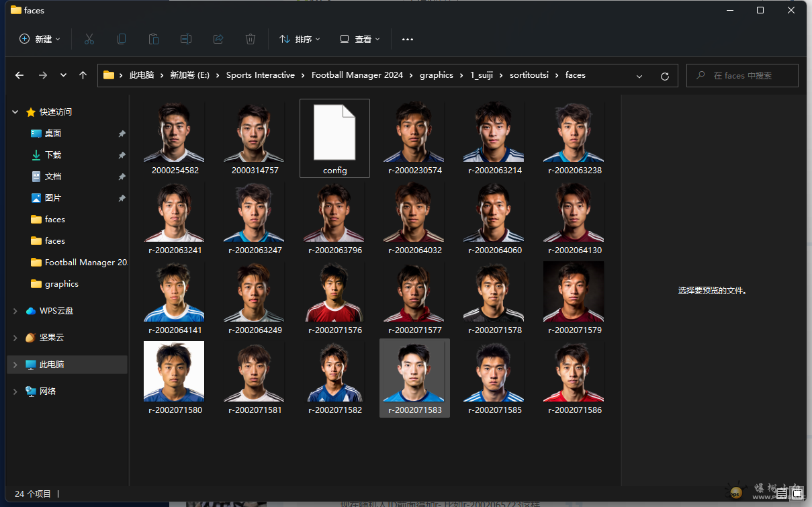Screen dimensions: 812x507
Task: Open the three-dot more options menu
Action: (x=408, y=39)
